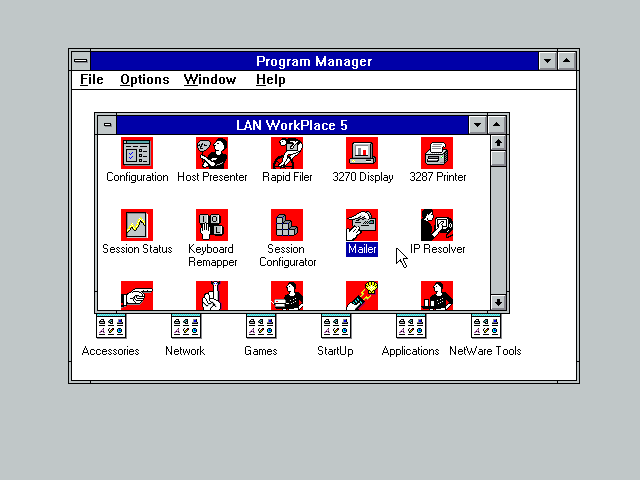Open the File menu

click(x=92, y=80)
